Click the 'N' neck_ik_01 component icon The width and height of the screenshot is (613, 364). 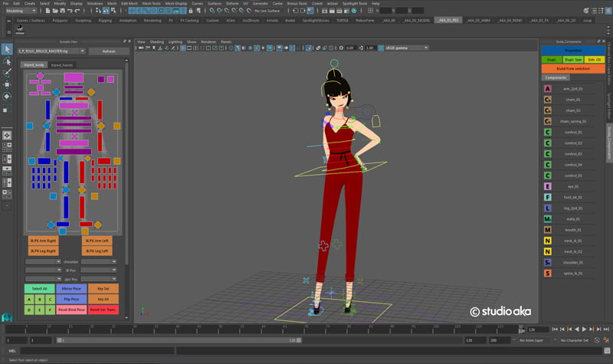[x=548, y=241]
